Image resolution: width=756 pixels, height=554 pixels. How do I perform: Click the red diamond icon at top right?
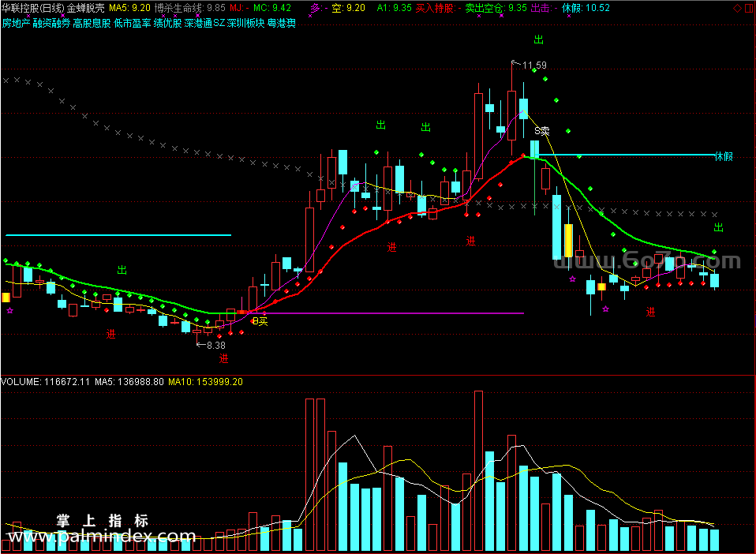coord(737,8)
